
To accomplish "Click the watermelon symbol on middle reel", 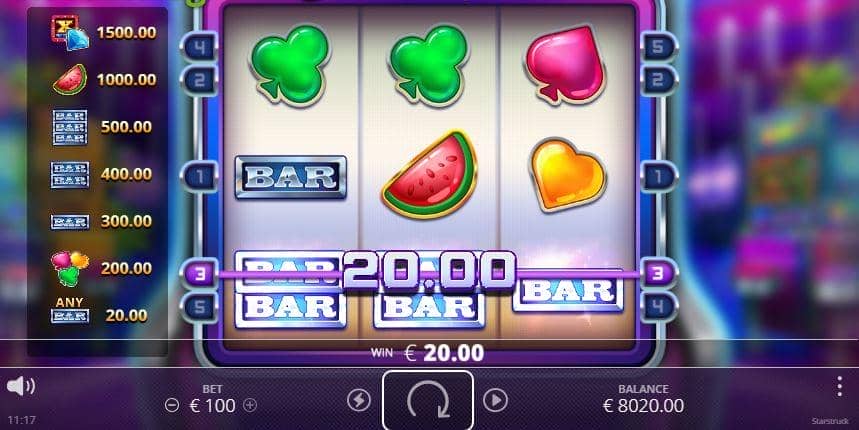I will 430,174.
